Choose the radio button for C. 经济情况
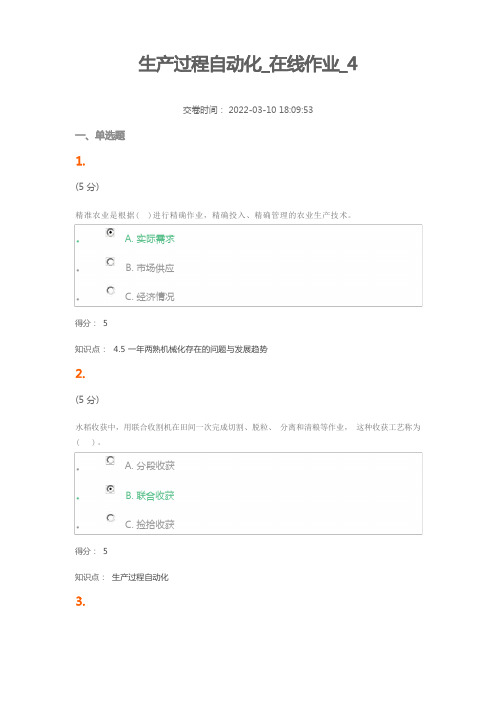The image size is (496, 702). (x=110, y=291)
